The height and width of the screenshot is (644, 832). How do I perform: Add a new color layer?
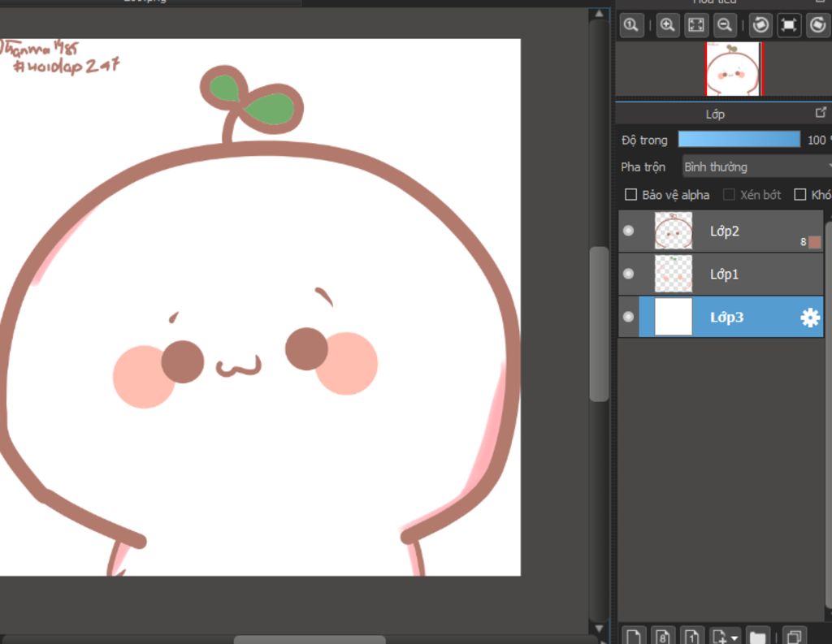pyautogui.click(x=633, y=636)
